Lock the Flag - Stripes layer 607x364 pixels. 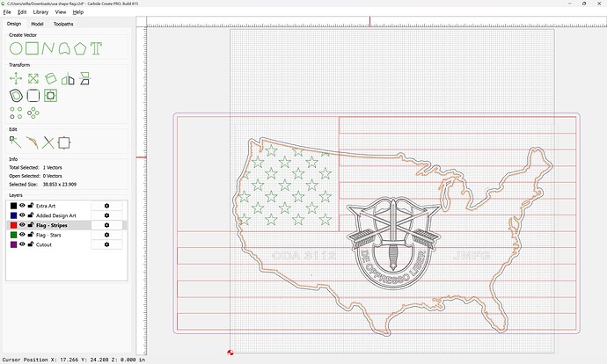click(x=31, y=225)
